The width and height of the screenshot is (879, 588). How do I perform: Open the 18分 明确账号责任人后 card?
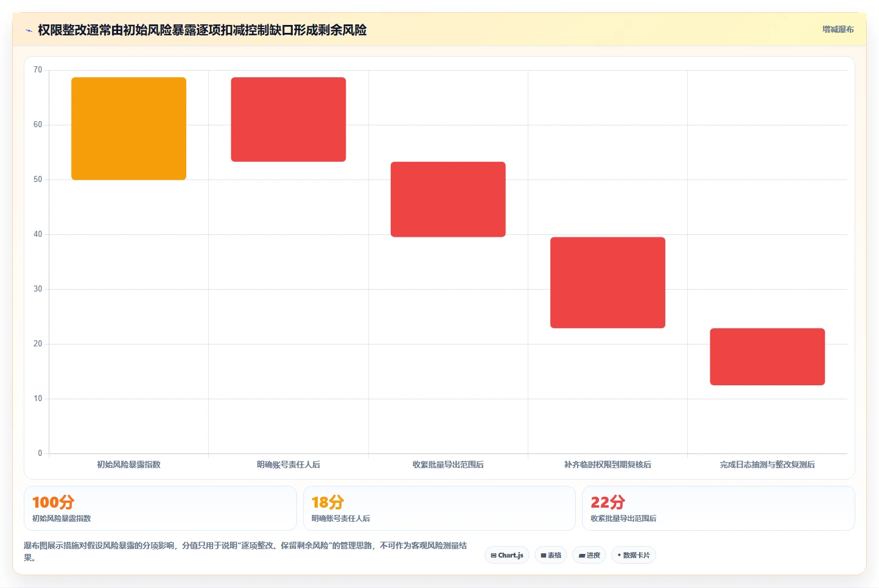pos(439,508)
